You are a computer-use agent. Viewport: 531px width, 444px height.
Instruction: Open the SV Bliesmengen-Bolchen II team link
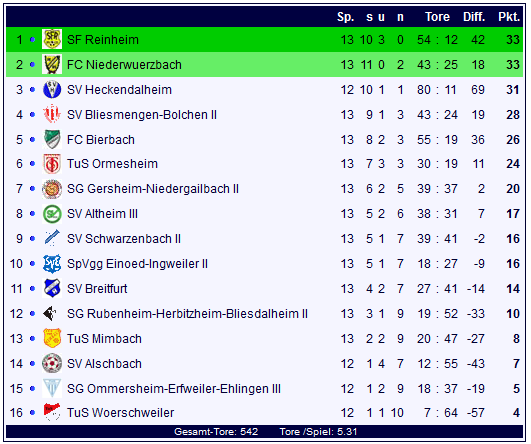[x=142, y=115]
